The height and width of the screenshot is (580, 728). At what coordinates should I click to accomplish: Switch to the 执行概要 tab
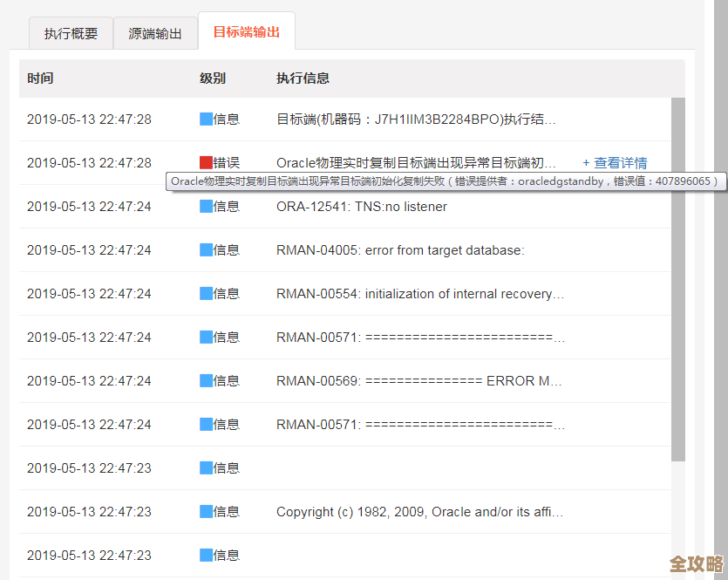[x=71, y=33]
